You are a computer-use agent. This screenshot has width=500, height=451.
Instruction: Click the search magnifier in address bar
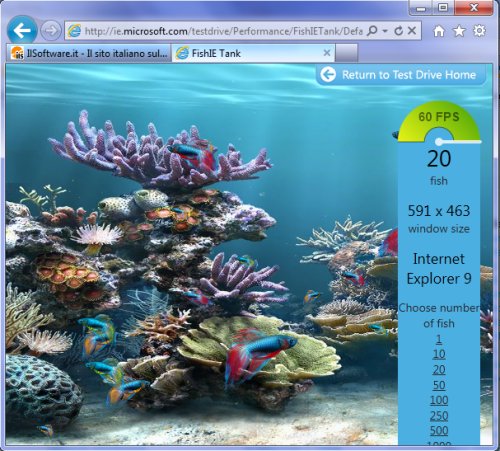point(372,31)
